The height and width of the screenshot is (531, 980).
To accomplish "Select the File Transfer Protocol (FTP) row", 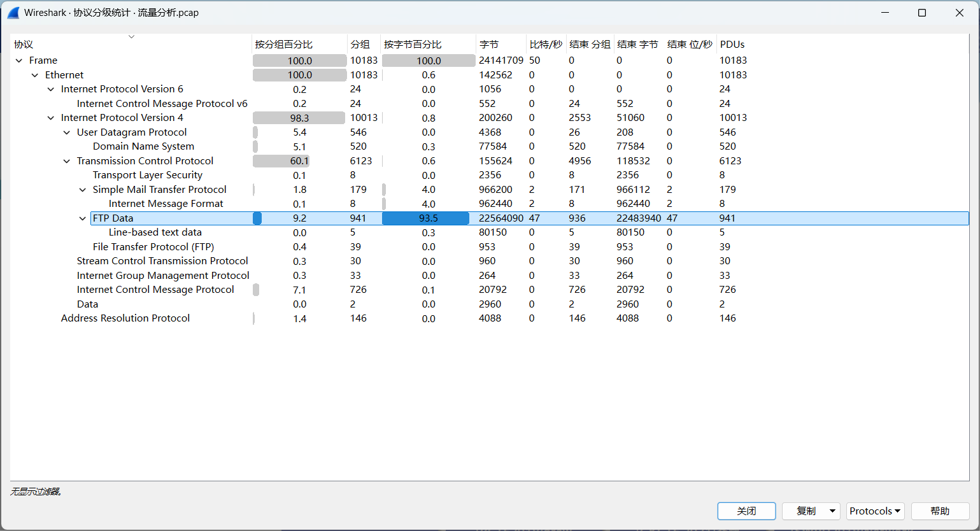I will click(490, 247).
